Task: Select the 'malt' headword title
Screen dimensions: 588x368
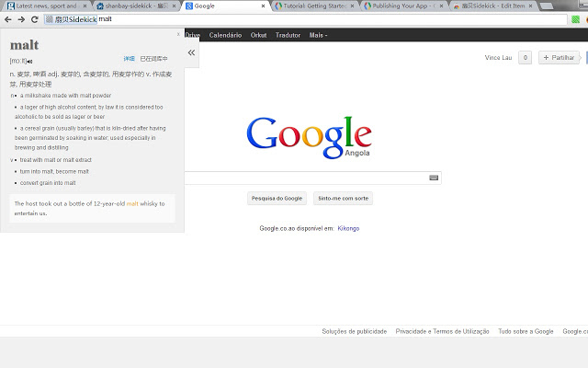Action: point(25,45)
